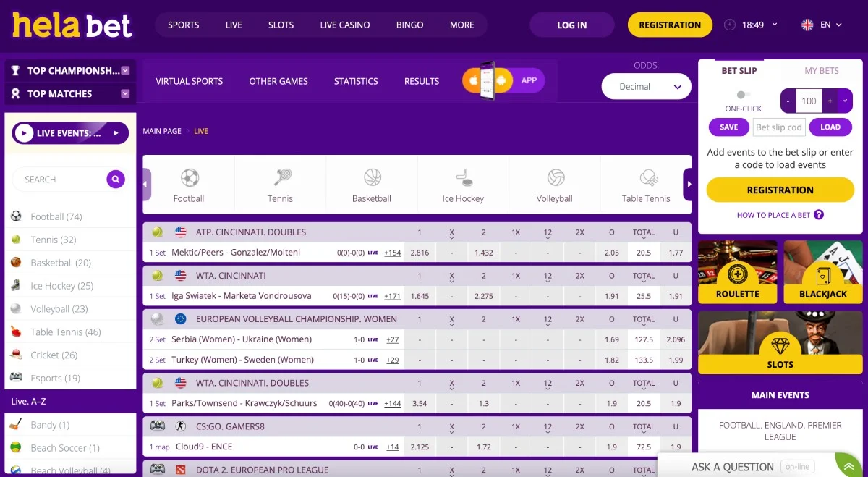This screenshot has width=868, height=477.
Task: Open the MORE menu
Action: point(462,25)
